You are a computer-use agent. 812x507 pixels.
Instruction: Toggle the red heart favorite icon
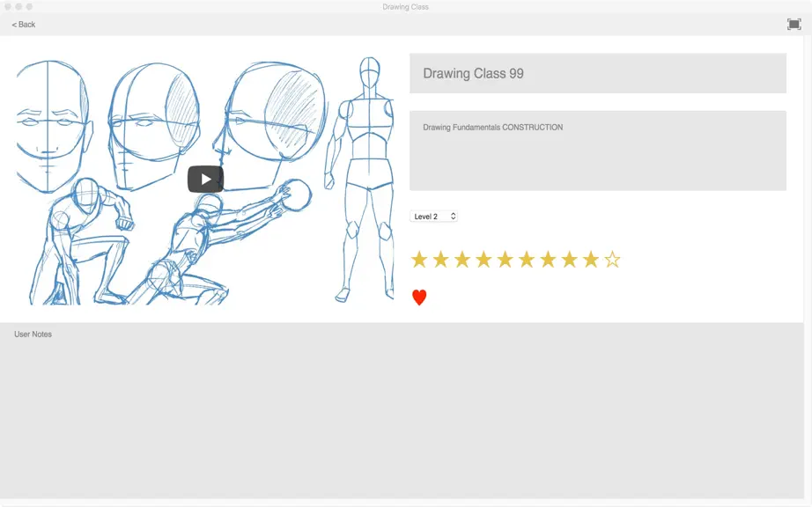(x=419, y=298)
